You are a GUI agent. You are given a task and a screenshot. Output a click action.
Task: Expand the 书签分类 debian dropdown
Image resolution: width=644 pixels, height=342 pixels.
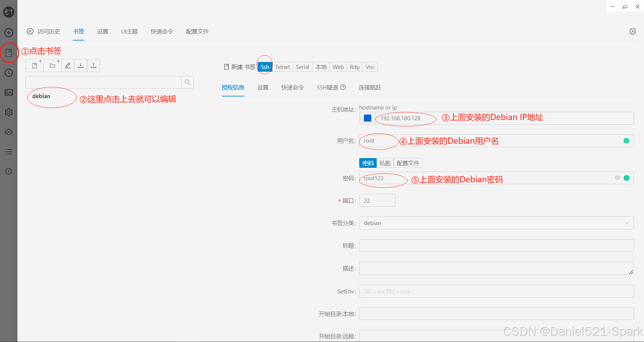tap(496, 223)
